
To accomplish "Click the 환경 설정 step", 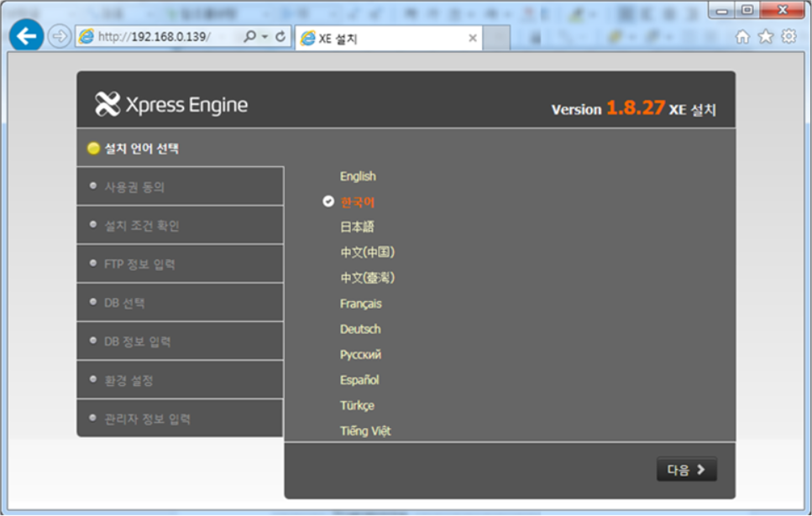I will point(181,380).
